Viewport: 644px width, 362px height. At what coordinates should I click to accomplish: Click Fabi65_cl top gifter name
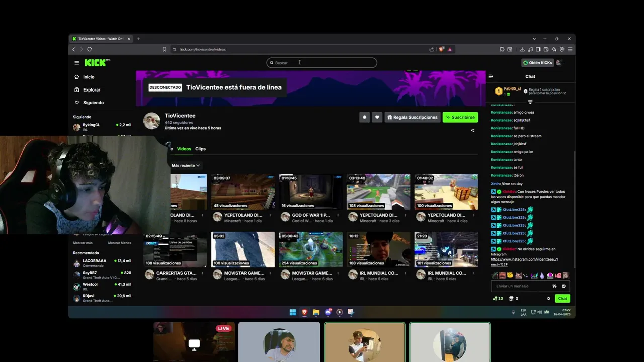[512, 88]
